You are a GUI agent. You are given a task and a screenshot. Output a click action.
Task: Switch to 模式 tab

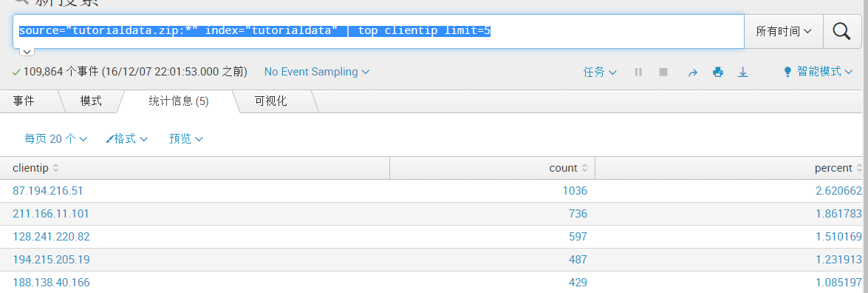[91, 101]
